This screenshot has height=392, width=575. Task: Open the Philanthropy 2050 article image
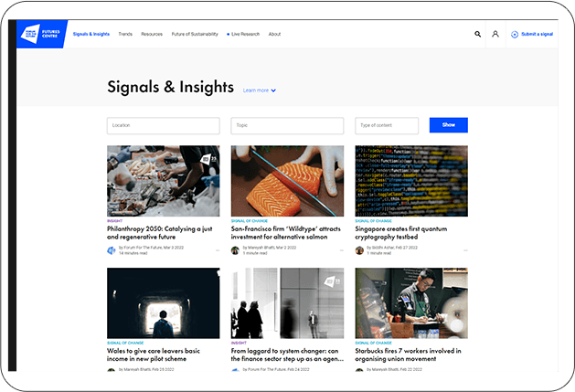pyautogui.click(x=164, y=181)
